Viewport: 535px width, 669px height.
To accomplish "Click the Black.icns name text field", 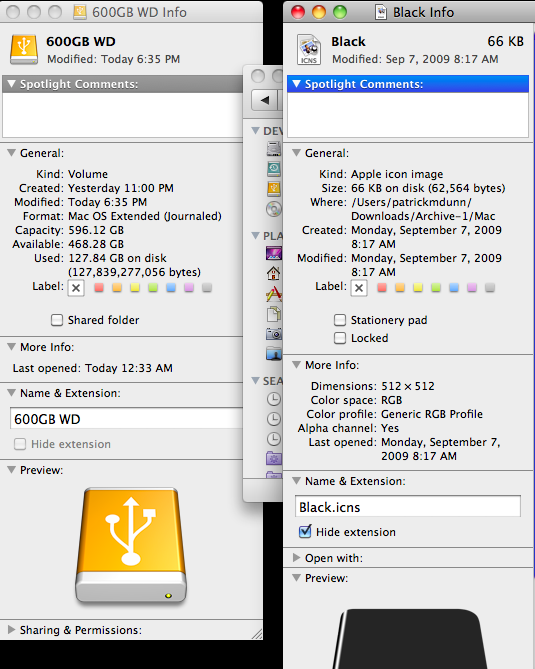I will point(407,506).
